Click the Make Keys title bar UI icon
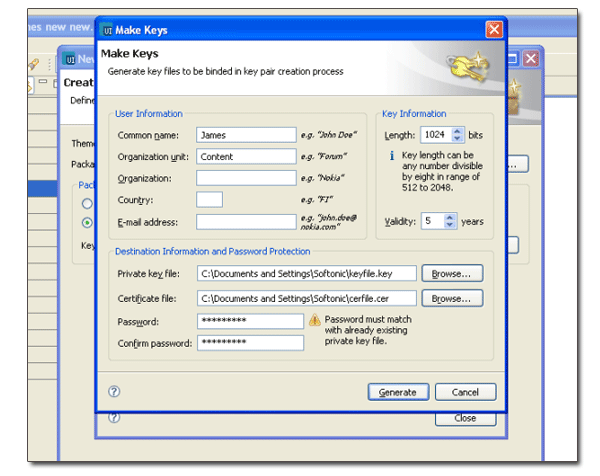600x476 pixels. coord(107,30)
